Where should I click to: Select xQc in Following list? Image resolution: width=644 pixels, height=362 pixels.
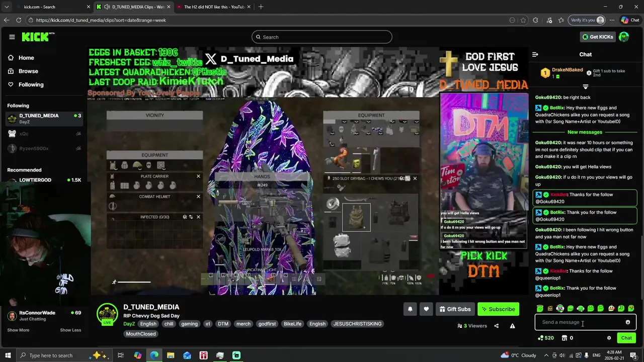pos(44,134)
